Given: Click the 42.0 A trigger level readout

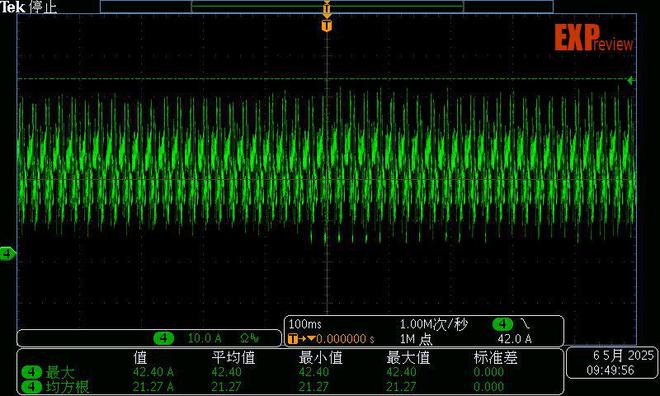Looking at the screenshot, I should coord(514,339).
